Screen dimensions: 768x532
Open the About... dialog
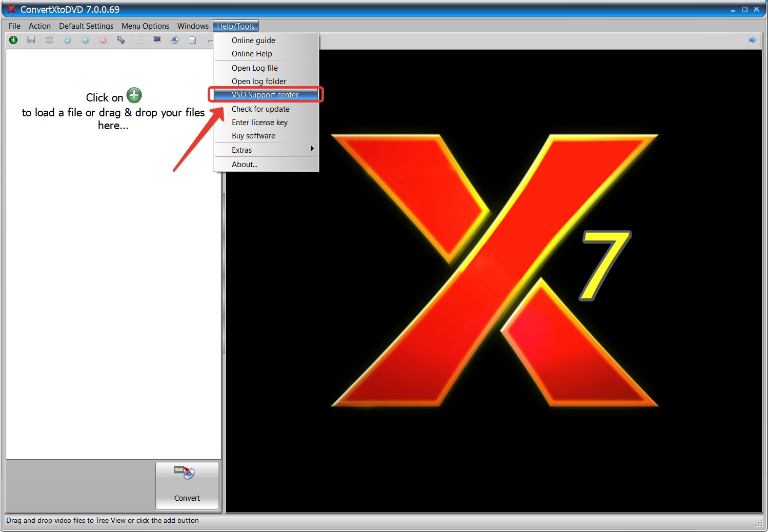pos(266,165)
